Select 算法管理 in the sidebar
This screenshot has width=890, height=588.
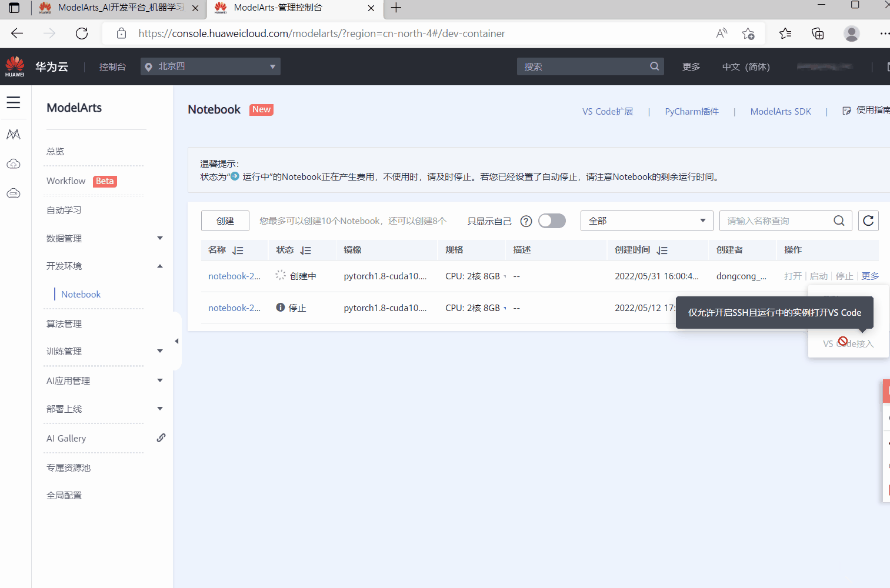tap(64, 323)
